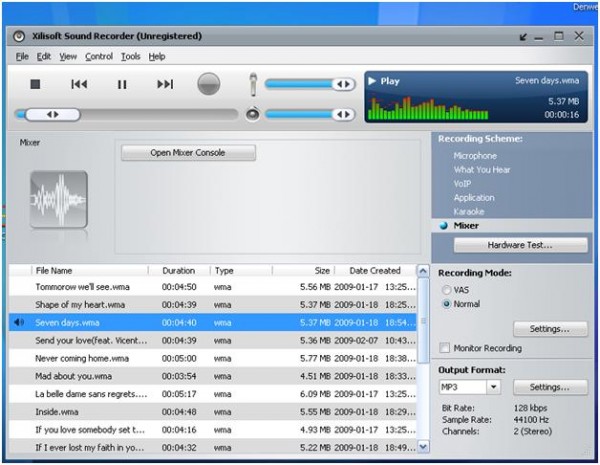The height and width of the screenshot is (465, 600).
Task: Select Shape of my heart.wma
Action: coord(213,305)
